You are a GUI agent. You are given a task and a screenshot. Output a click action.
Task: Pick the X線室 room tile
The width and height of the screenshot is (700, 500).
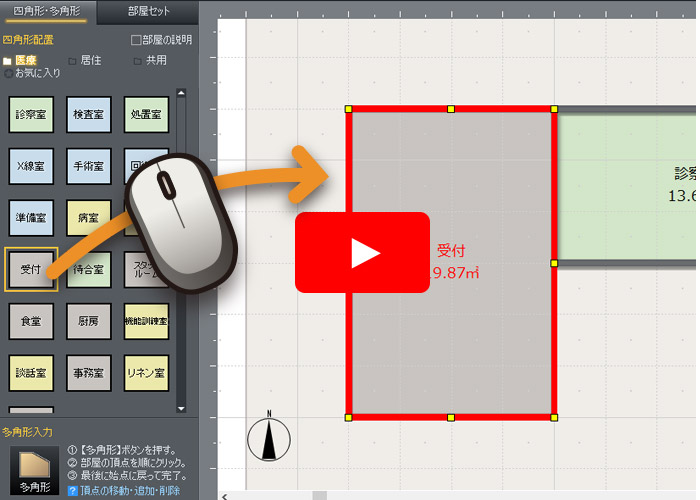30,166
